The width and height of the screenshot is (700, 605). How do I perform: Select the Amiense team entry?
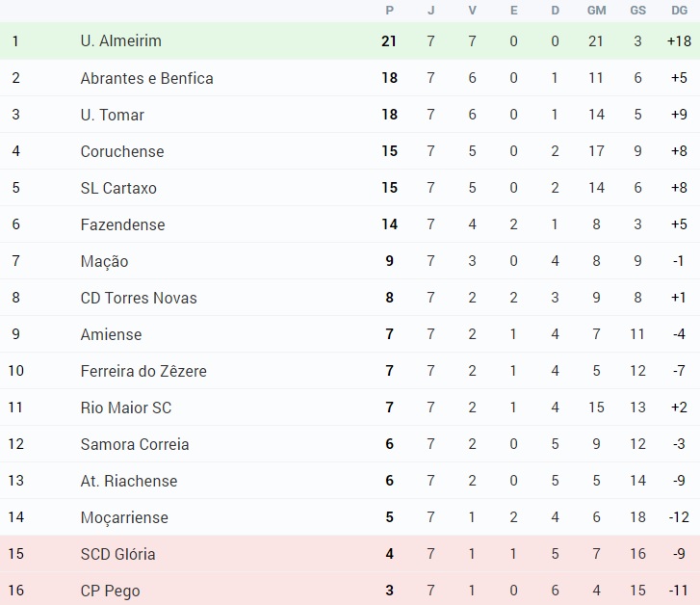(x=111, y=334)
